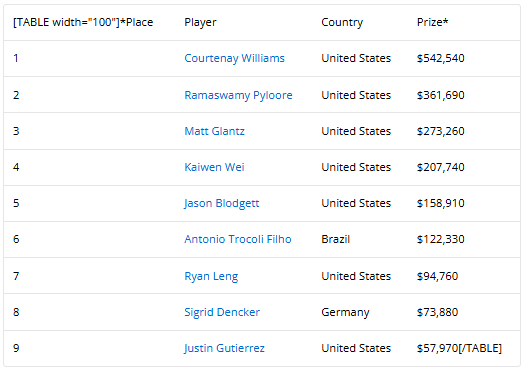This screenshot has width=530, height=371.
Task: Click the $122,330 prize amount
Action: [x=440, y=239]
